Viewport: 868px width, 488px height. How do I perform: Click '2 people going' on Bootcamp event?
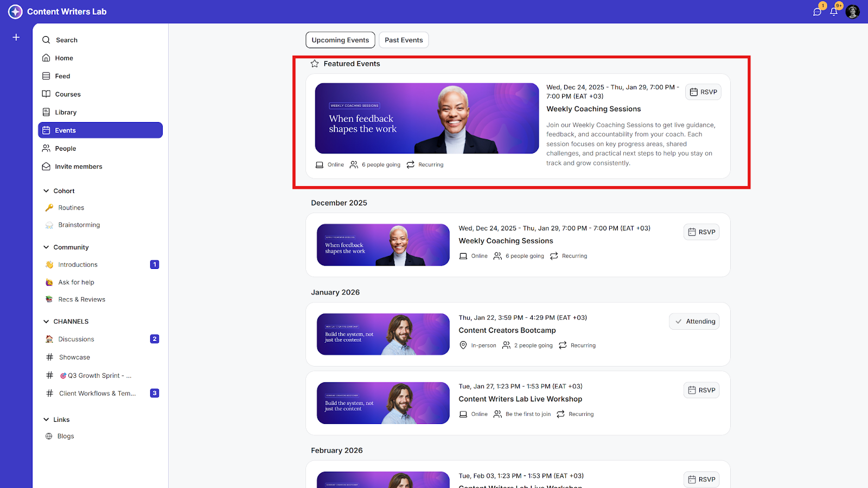[x=533, y=345]
